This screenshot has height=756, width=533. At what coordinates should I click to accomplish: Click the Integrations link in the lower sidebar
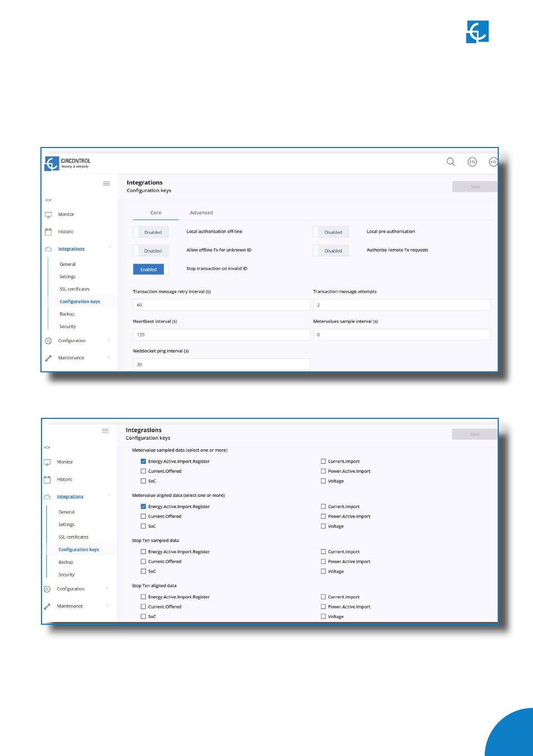[70, 497]
